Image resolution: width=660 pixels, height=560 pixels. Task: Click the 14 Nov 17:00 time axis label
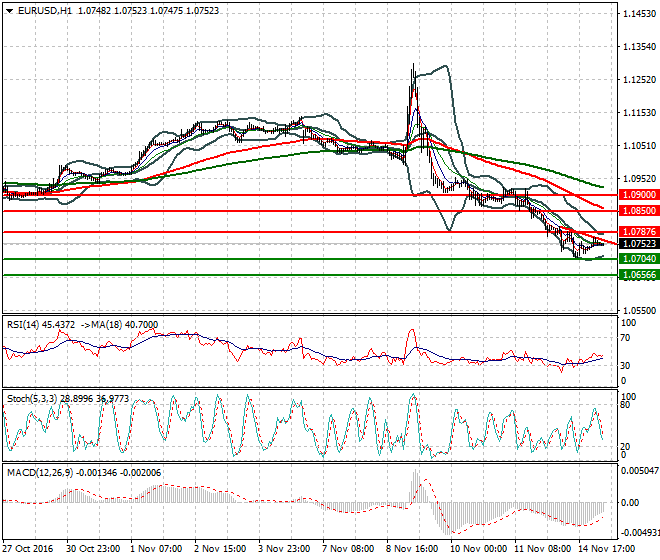607,549
